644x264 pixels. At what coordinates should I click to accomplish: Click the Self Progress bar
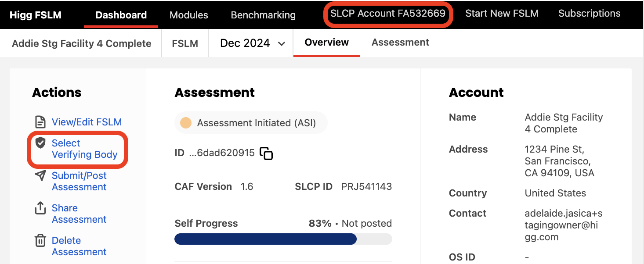click(x=283, y=239)
